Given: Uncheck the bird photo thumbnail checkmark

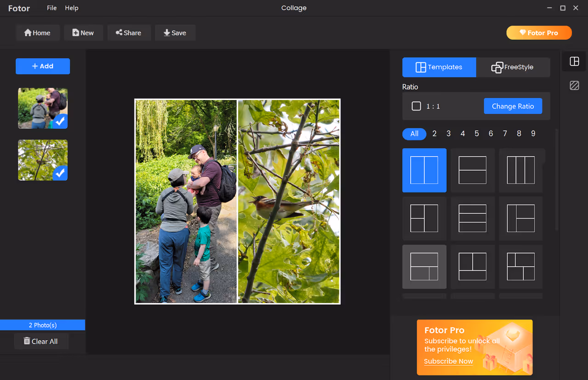Looking at the screenshot, I should pyautogui.click(x=60, y=173).
